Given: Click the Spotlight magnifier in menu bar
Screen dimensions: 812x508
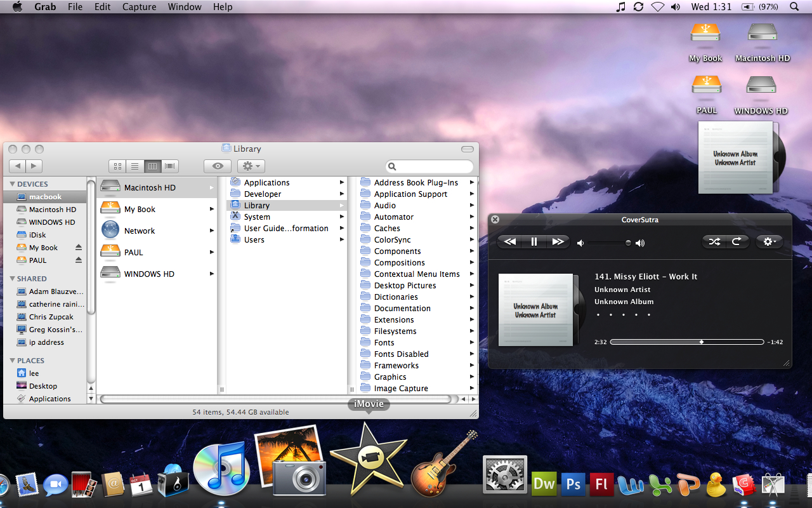Looking at the screenshot, I should [794, 7].
